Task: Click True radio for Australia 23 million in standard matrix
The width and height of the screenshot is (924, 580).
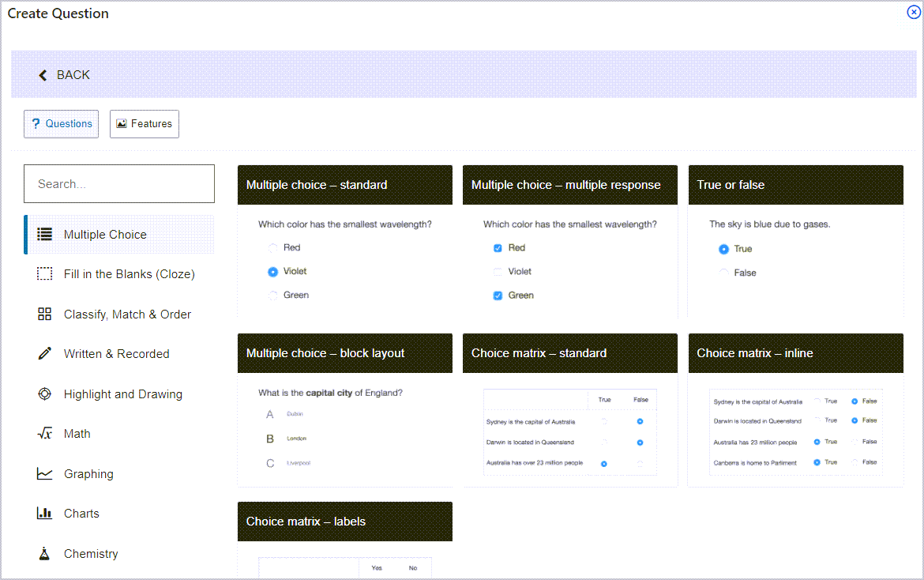Action: click(604, 464)
